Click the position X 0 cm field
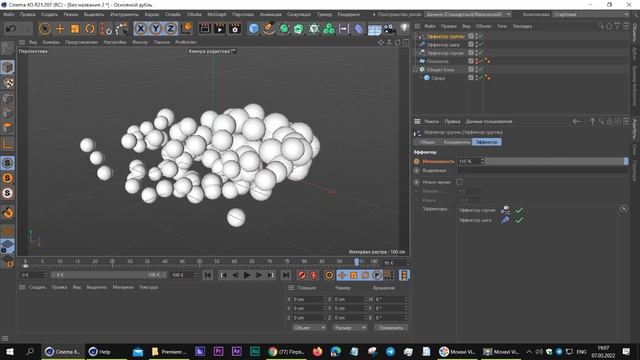 click(309, 299)
